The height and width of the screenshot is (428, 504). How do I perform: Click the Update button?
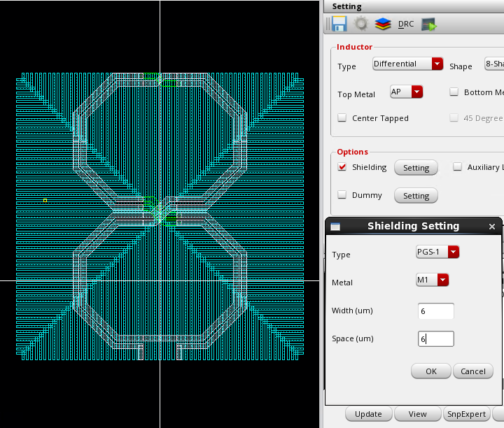368,414
